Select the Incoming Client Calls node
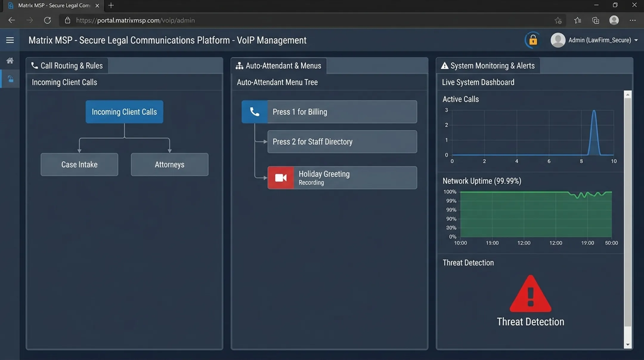The image size is (644, 360). 124,112
